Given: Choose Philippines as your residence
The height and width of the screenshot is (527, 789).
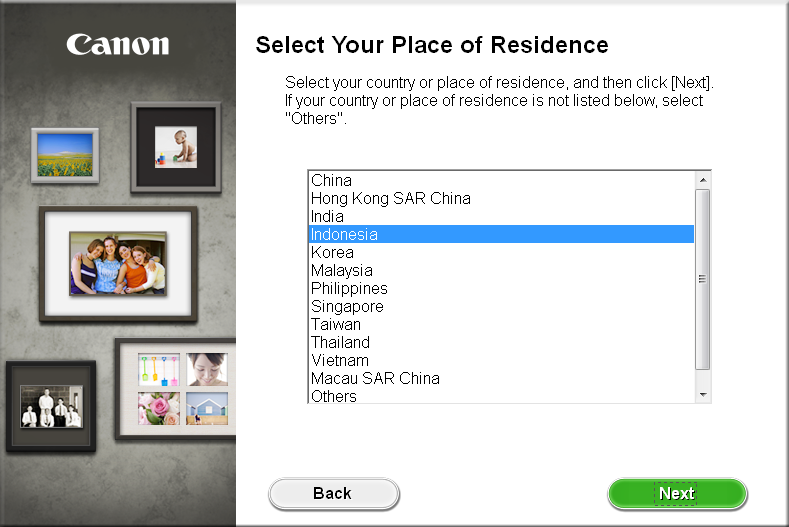Looking at the screenshot, I should pyautogui.click(x=349, y=288).
